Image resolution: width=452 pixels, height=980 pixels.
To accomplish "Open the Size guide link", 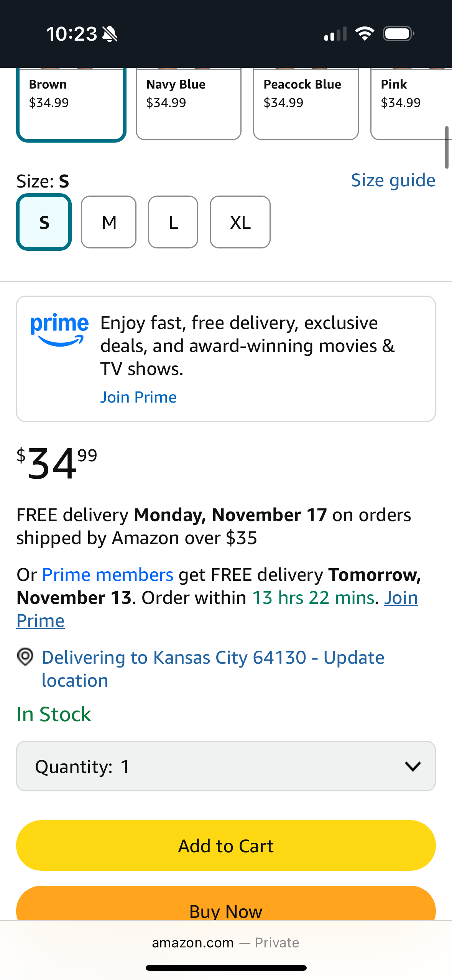I will pyautogui.click(x=393, y=180).
